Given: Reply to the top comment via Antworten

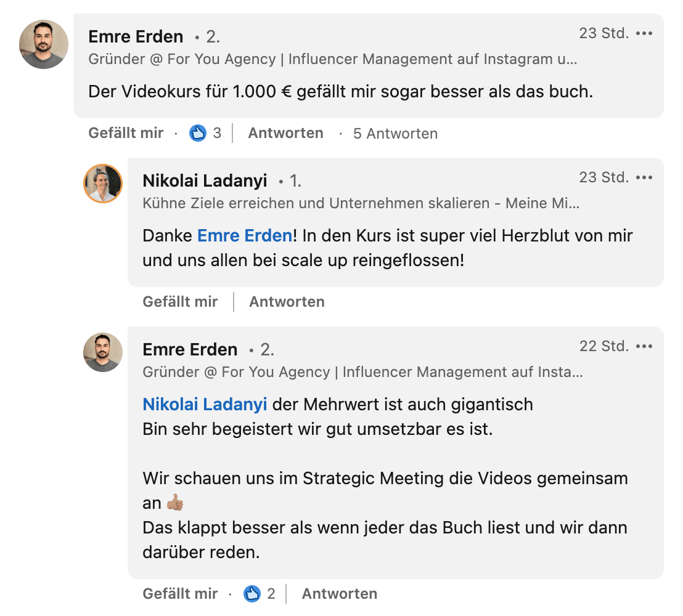Looking at the screenshot, I should point(285,133).
